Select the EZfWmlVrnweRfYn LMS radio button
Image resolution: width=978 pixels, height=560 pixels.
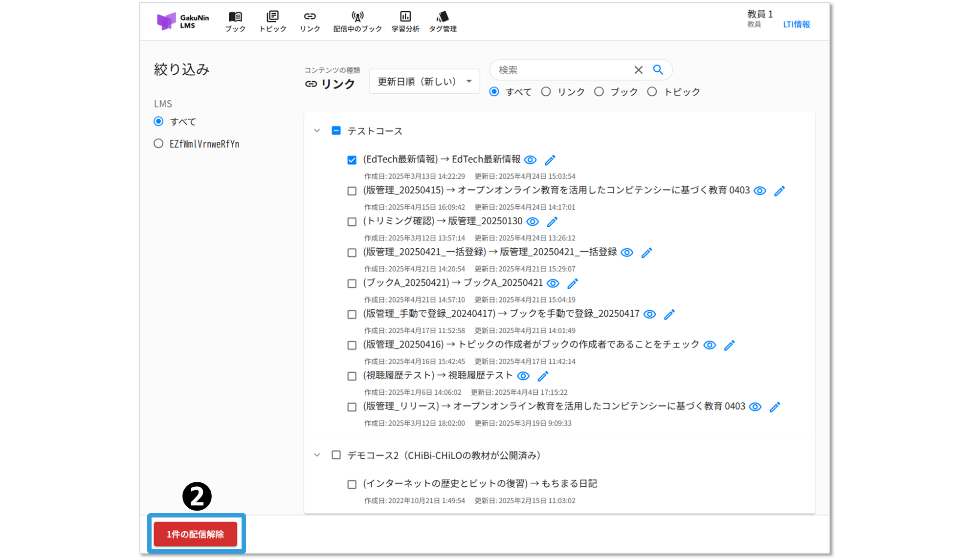[158, 144]
